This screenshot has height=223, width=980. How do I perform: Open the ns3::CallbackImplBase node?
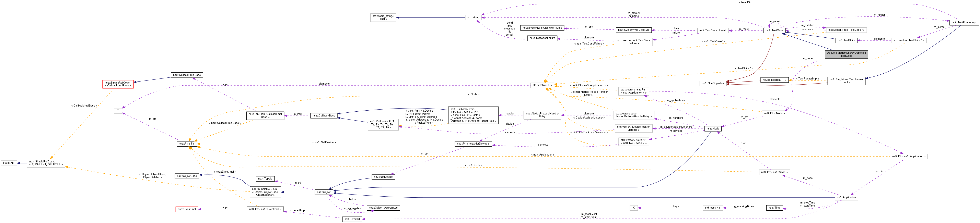tap(186, 75)
